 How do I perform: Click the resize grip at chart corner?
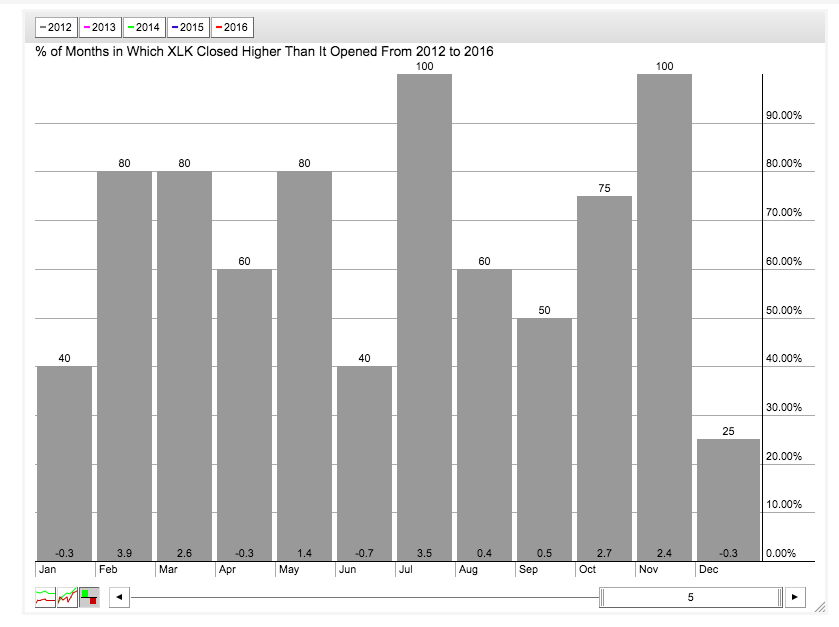point(819,606)
